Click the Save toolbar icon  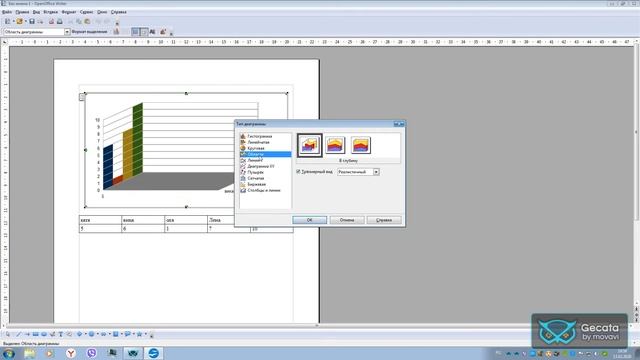31,22
